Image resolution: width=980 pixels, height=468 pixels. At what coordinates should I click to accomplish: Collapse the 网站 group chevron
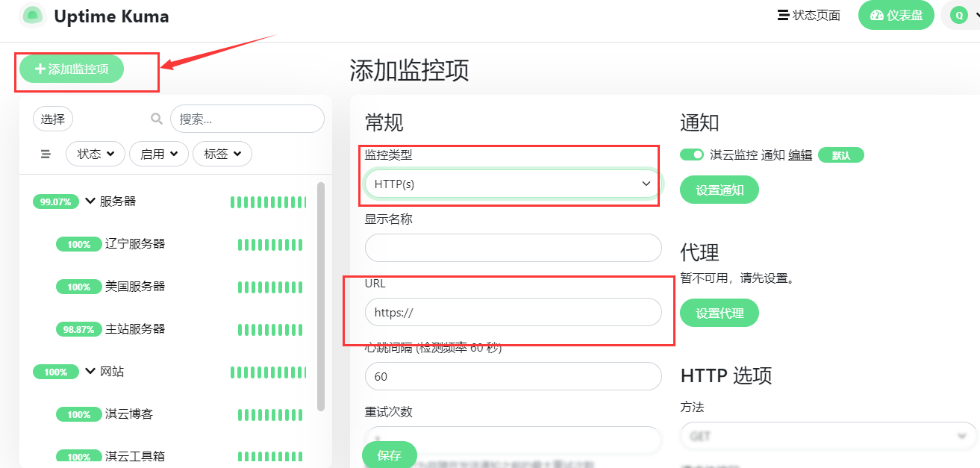(x=90, y=371)
